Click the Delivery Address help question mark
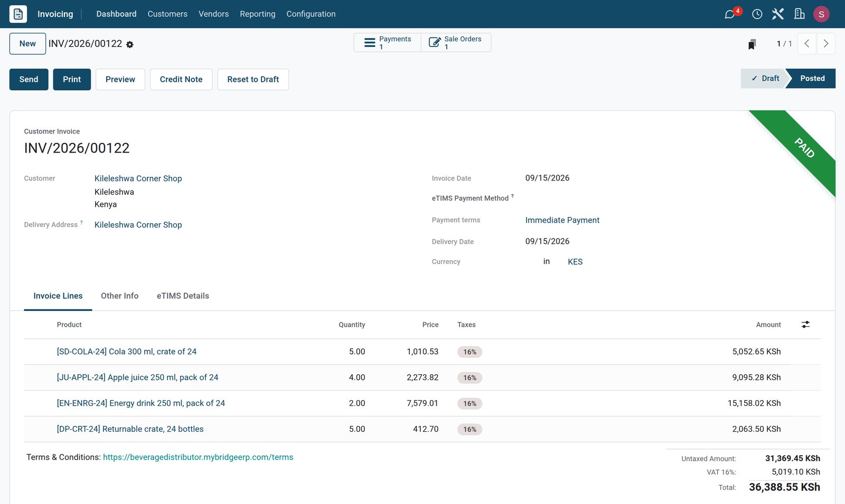 [81, 222]
